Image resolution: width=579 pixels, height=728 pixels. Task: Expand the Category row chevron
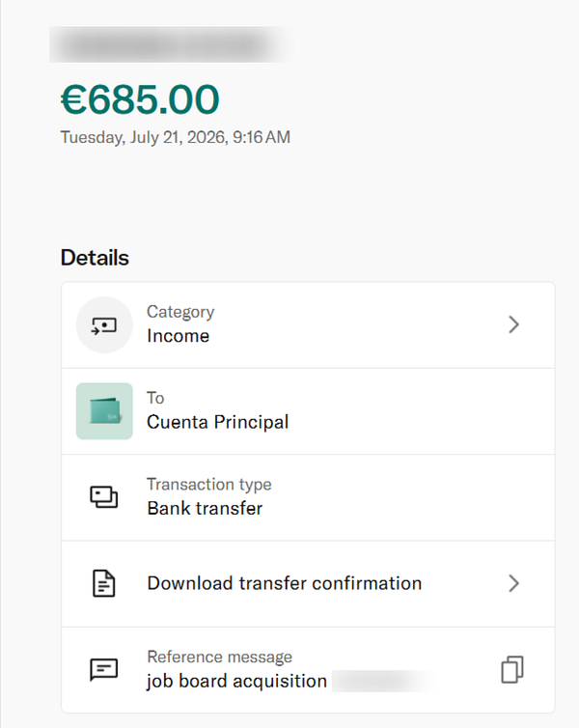(x=513, y=324)
